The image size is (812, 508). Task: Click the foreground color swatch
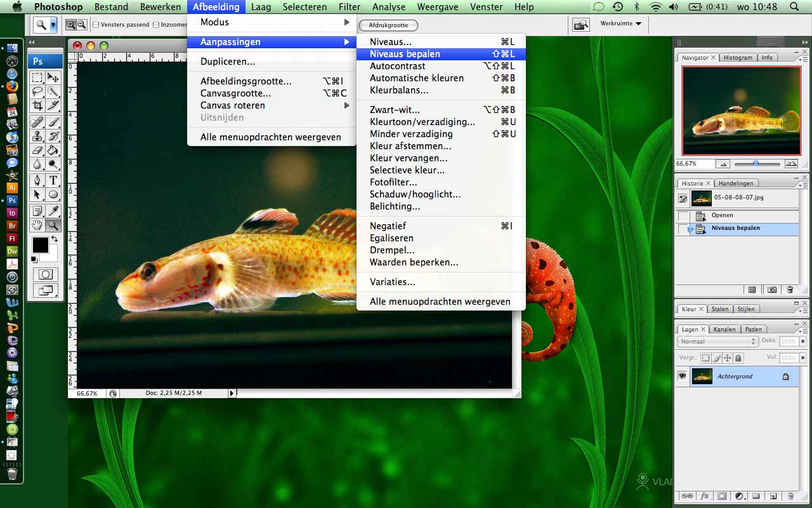tap(41, 244)
